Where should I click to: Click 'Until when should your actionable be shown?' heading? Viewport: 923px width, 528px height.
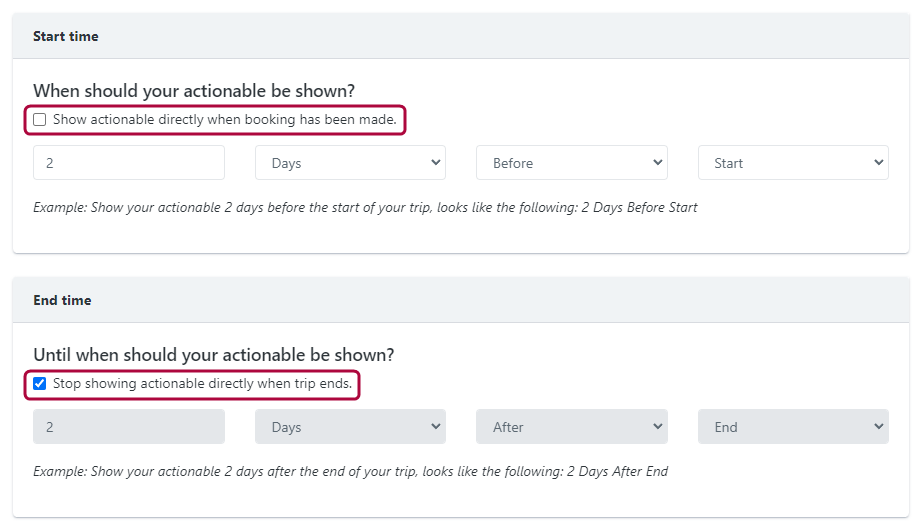pyautogui.click(x=214, y=355)
